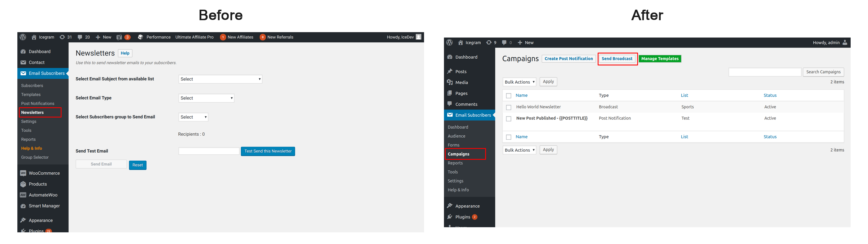Open Select Email Type dropdown
868x244 pixels.
tap(206, 98)
